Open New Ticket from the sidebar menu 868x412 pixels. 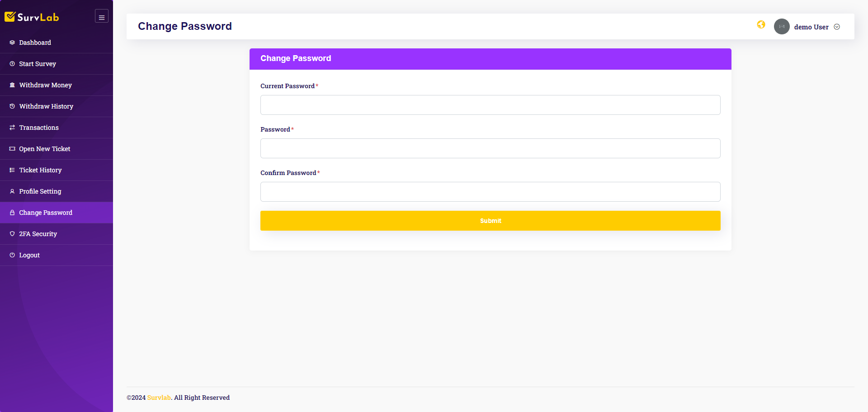(44, 148)
